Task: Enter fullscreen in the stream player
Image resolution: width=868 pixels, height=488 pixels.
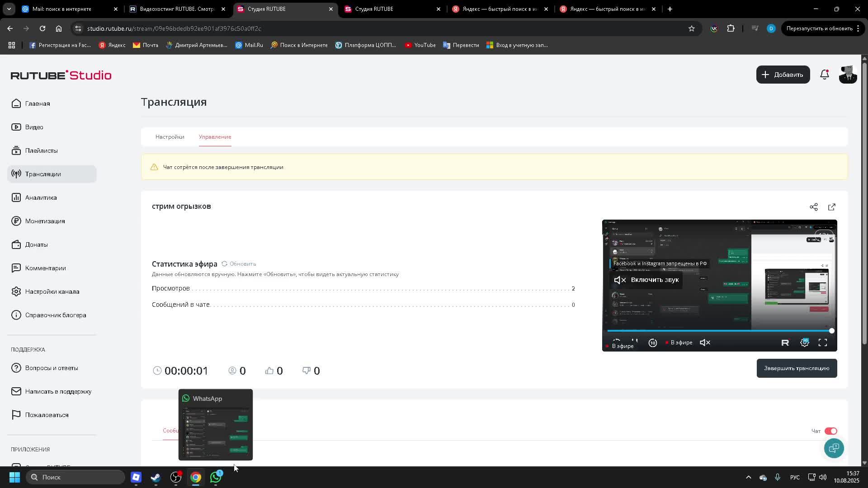Action: coord(823,343)
